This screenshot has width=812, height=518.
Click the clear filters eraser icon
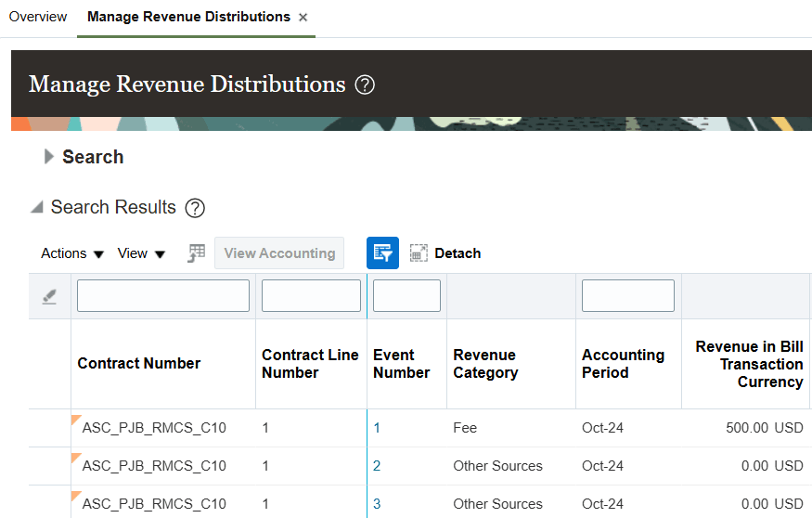click(x=49, y=296)
